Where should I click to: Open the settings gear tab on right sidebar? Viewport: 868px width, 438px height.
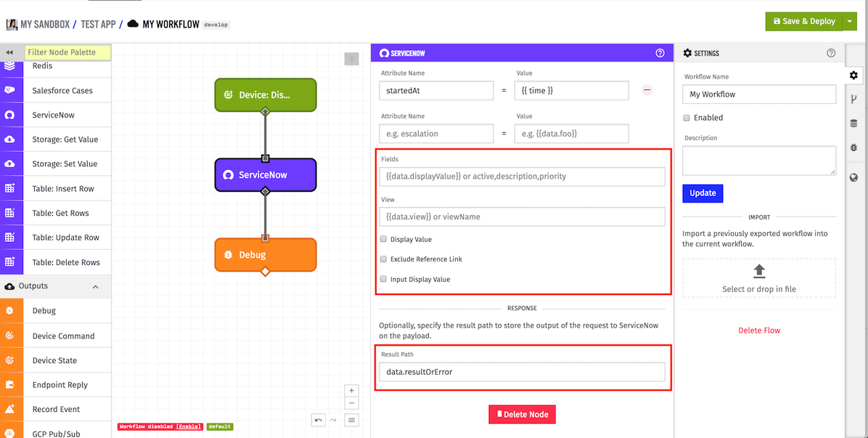tap(853, 75)
